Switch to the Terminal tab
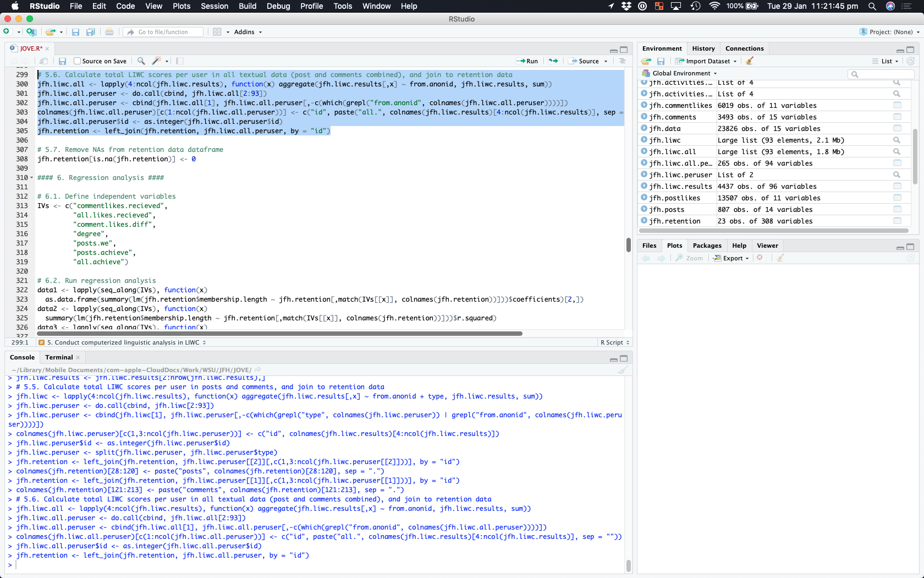 point(59,357)
